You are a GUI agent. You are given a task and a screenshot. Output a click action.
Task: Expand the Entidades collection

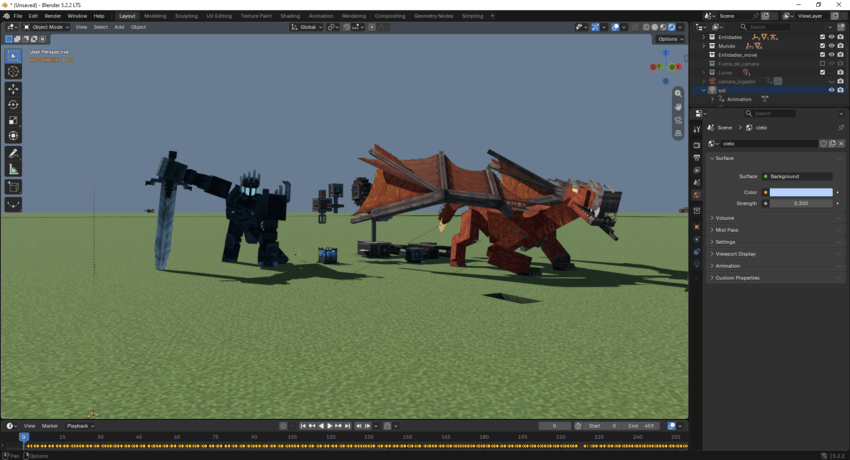click(x=704, y=37)
